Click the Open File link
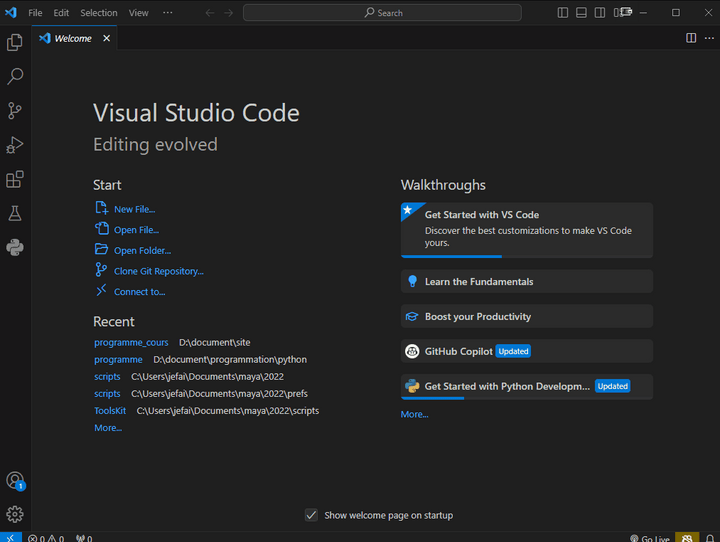This screenshot has height=542, width=720. pos(136,230)
